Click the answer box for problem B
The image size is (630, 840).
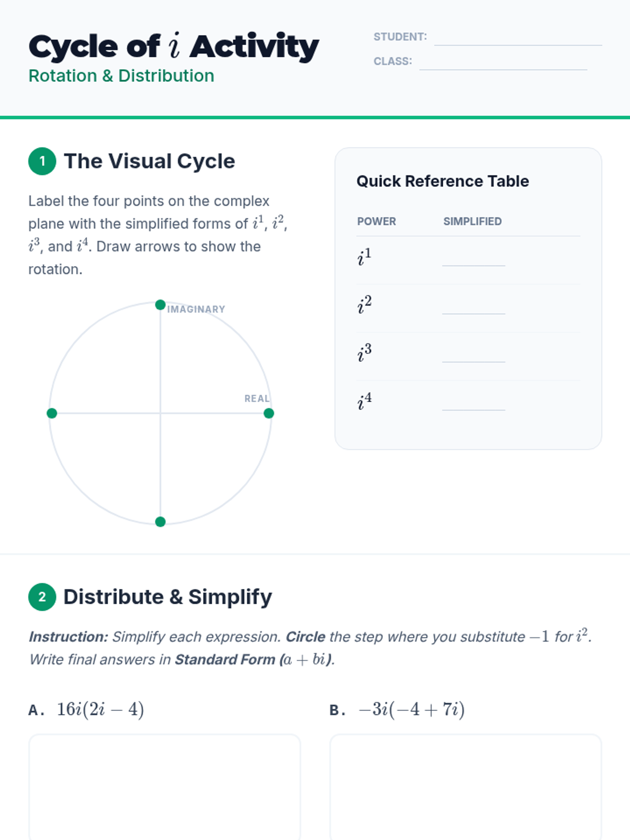pyautogui.click(x=466, y=786)
